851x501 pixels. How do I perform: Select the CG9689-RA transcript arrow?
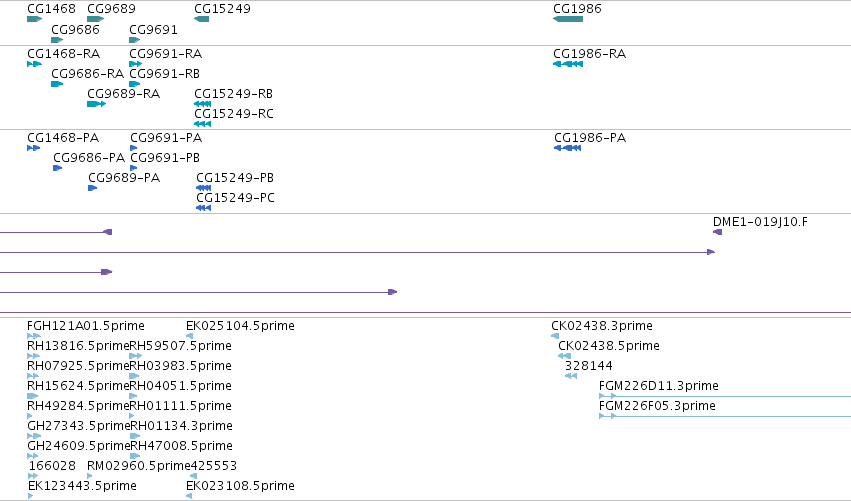point(97,104)
